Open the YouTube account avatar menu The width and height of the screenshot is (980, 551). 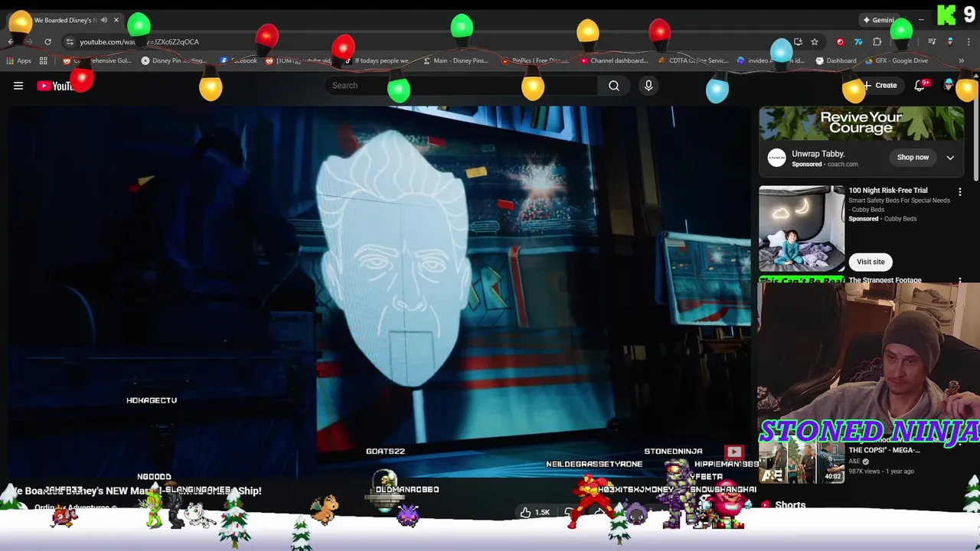(949, 86)
